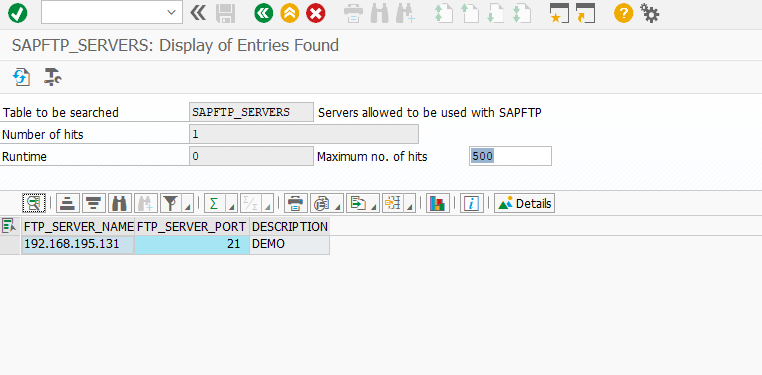Go to First Page icon
This screenshot has width=762, height=375.
pos(443,14)
